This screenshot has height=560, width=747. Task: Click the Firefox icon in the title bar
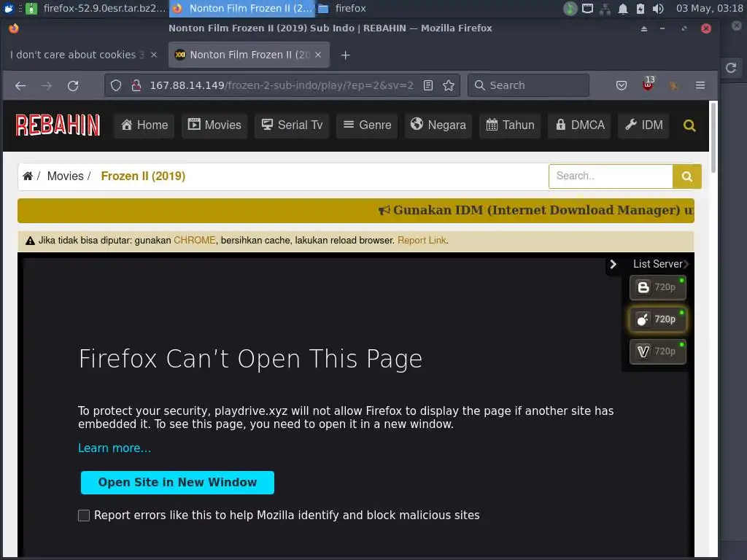[14, 28]
